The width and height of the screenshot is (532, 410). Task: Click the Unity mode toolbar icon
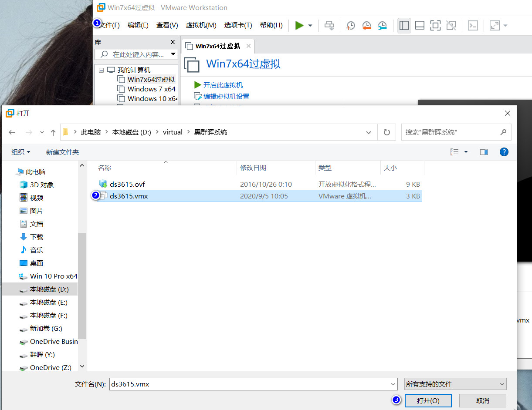(x=451, y=26)
